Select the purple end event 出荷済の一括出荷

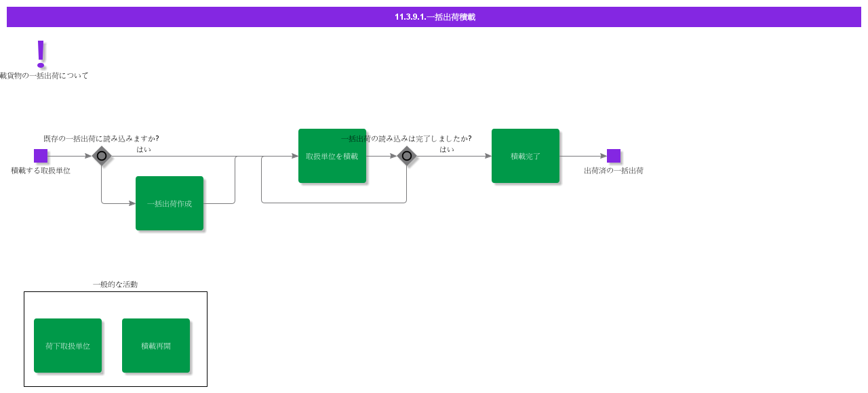(x=614, y=156)
